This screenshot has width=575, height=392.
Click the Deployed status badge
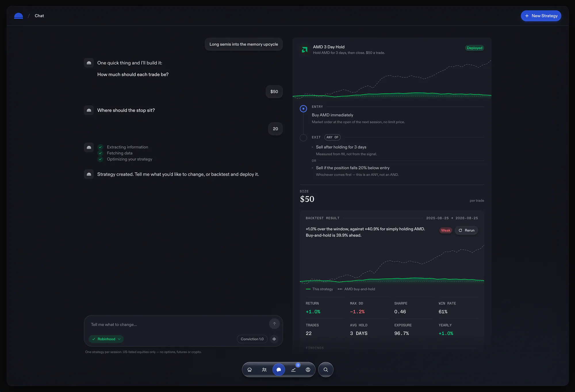click(474, 48)
